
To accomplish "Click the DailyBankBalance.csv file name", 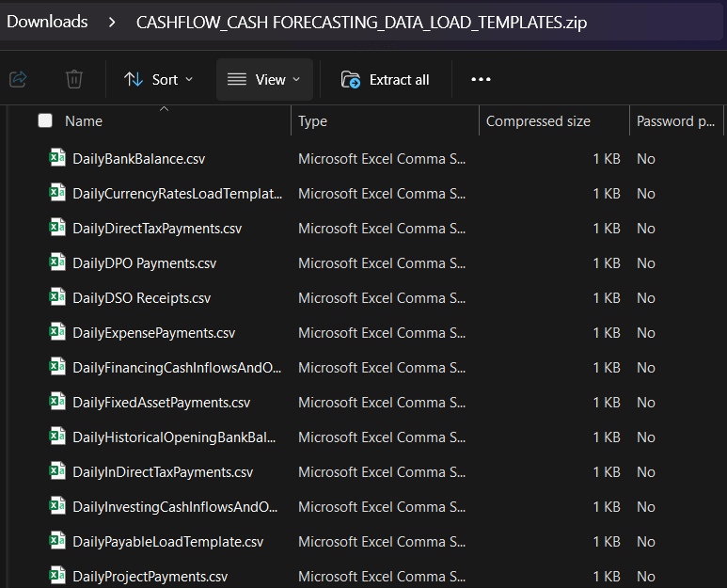I will [138, 159].
